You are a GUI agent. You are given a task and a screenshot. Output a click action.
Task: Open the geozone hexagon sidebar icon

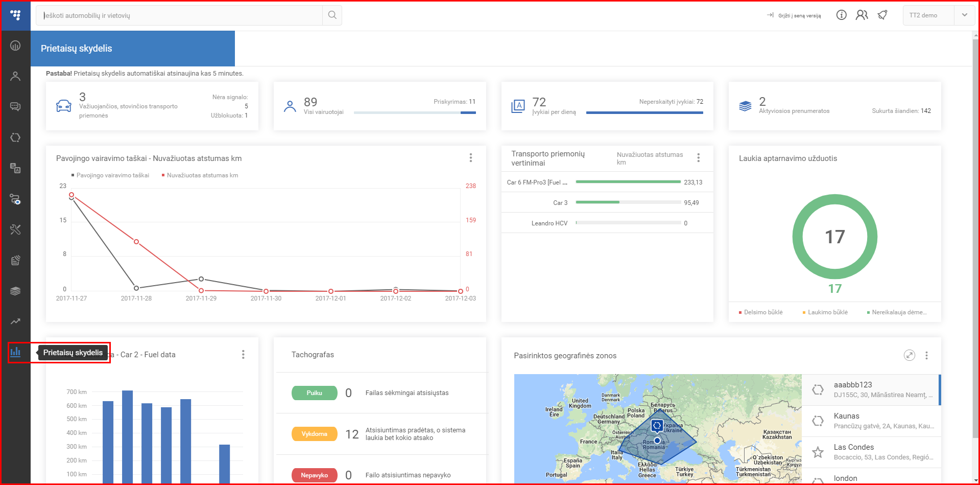click(15, 137)
